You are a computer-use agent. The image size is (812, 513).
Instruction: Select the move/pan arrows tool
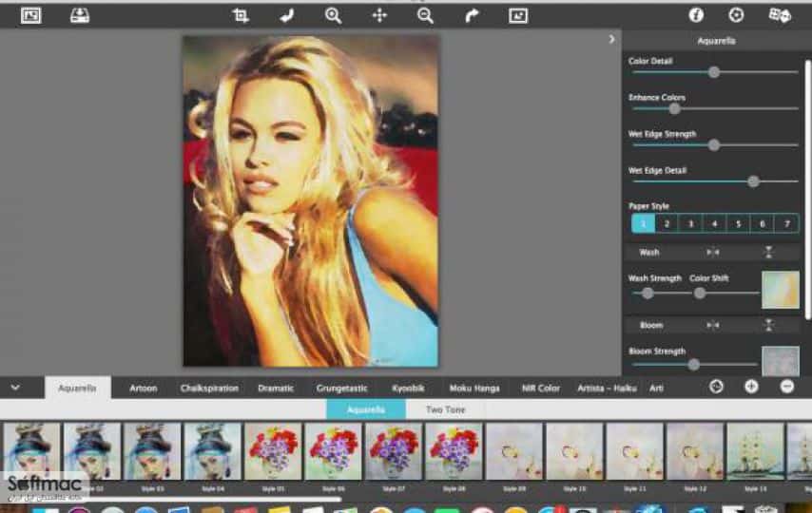379,15
